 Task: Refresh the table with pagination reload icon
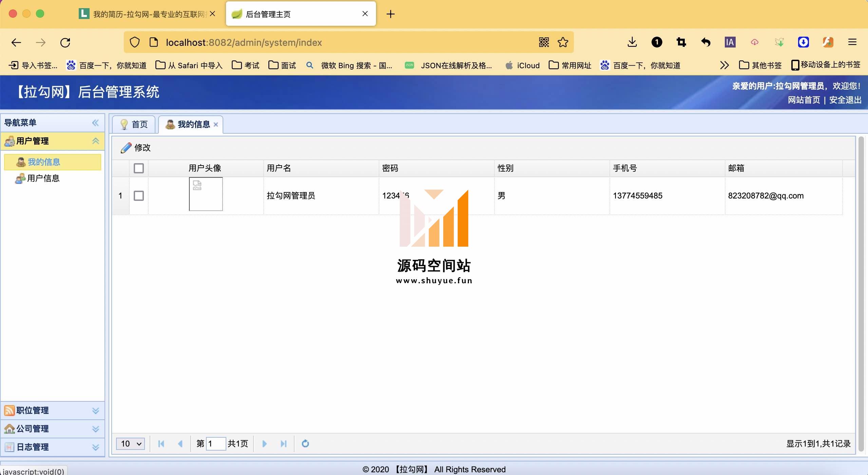click(x=305, y=443)
